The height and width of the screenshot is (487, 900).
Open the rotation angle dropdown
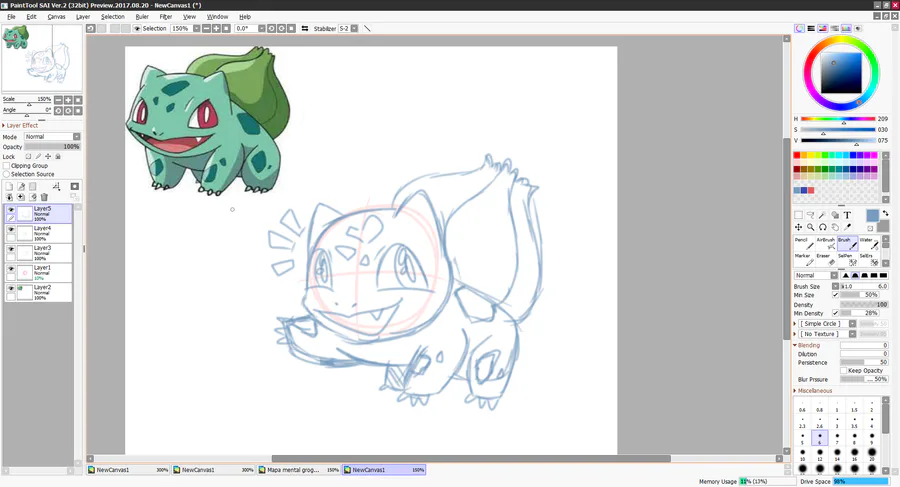point(261,28)
